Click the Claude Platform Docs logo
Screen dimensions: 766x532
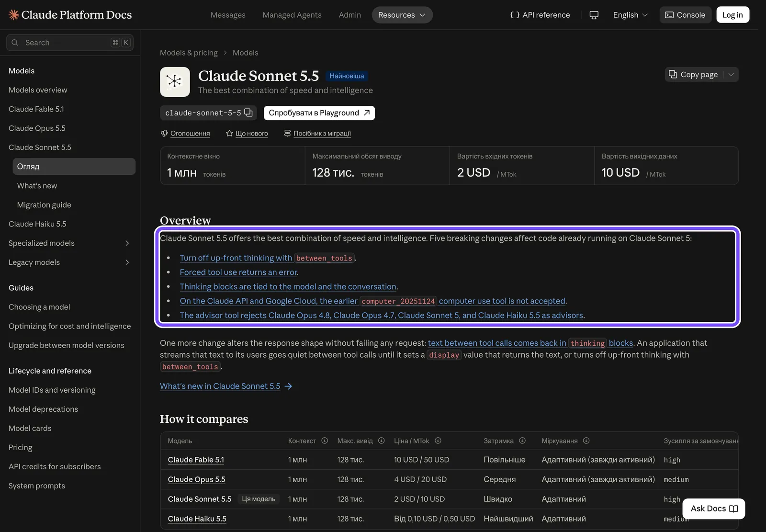70,15
